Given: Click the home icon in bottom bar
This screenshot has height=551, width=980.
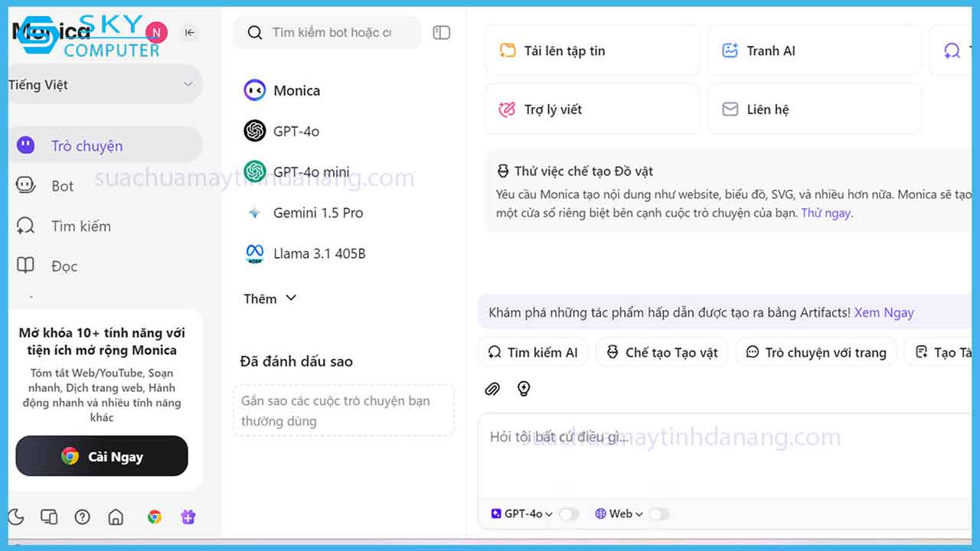Looking at the screenshot, I should point(116,517).
